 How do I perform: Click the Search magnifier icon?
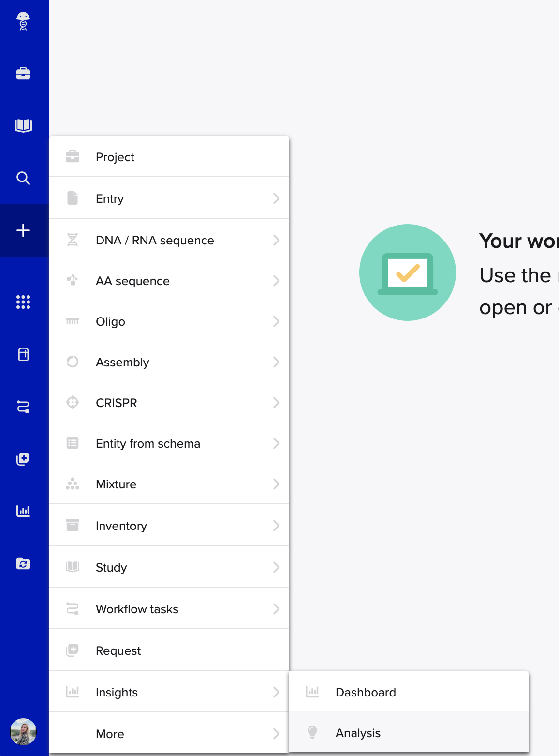[23, 178]
